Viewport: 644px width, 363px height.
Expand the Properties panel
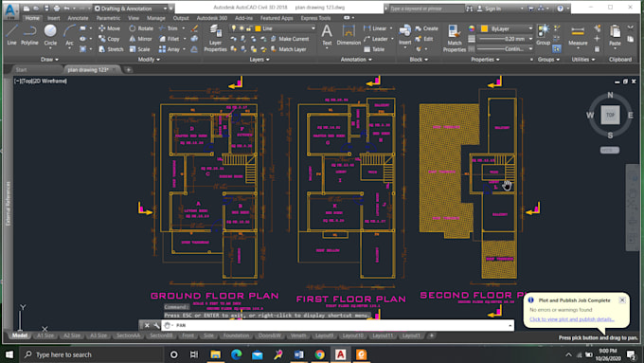485,59
